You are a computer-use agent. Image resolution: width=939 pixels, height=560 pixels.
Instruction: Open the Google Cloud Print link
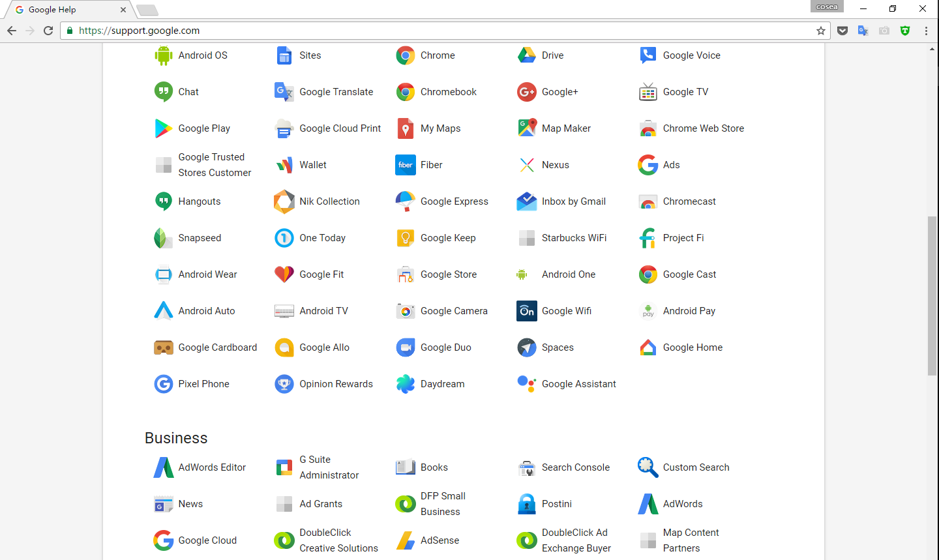340,128
